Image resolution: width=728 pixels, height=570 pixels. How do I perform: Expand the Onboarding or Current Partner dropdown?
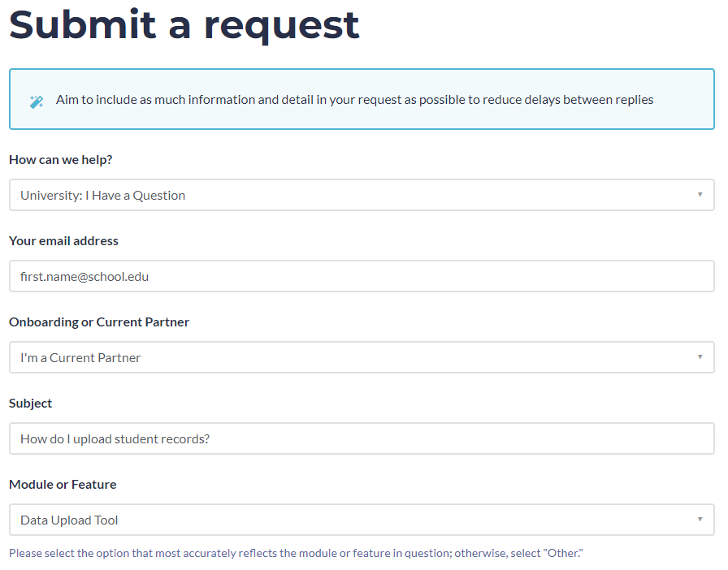click(362, 357)
